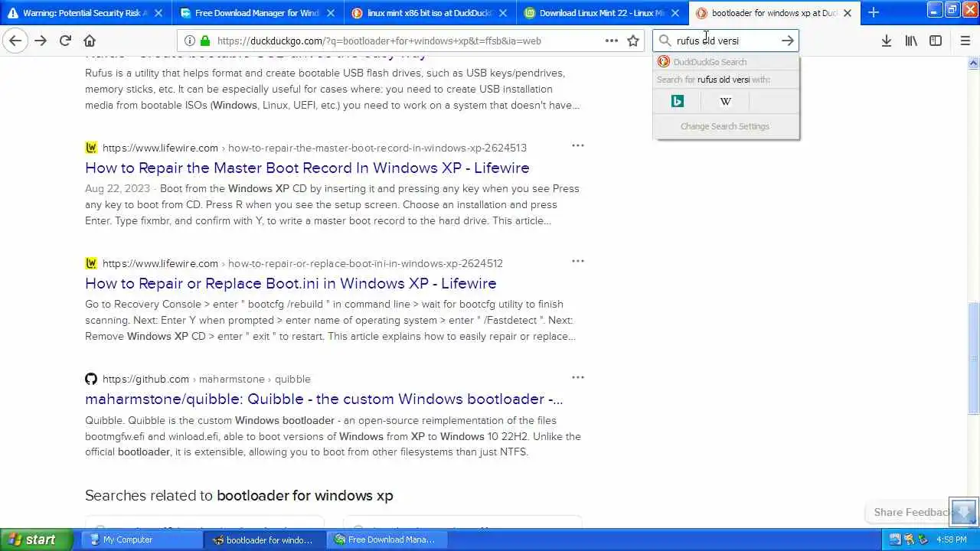
Task: Click the Lifewire favicon of Master Boot Record result
Action: (91, 148)
